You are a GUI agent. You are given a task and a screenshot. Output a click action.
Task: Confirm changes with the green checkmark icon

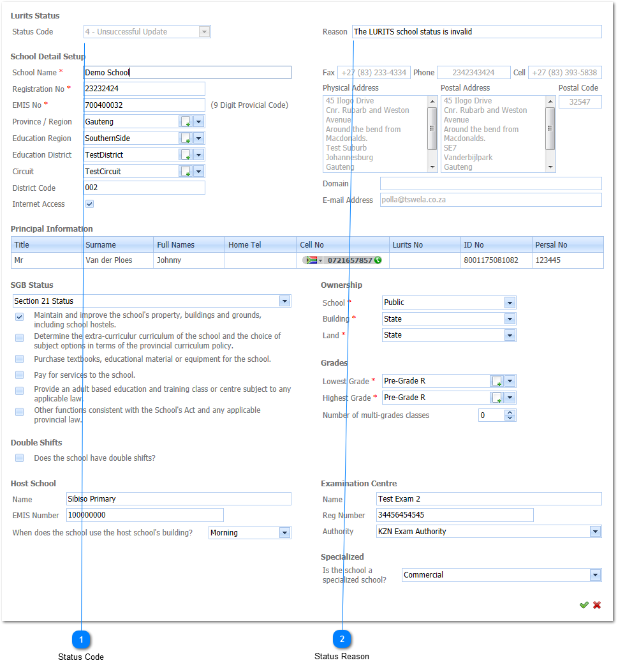(584, 605)
